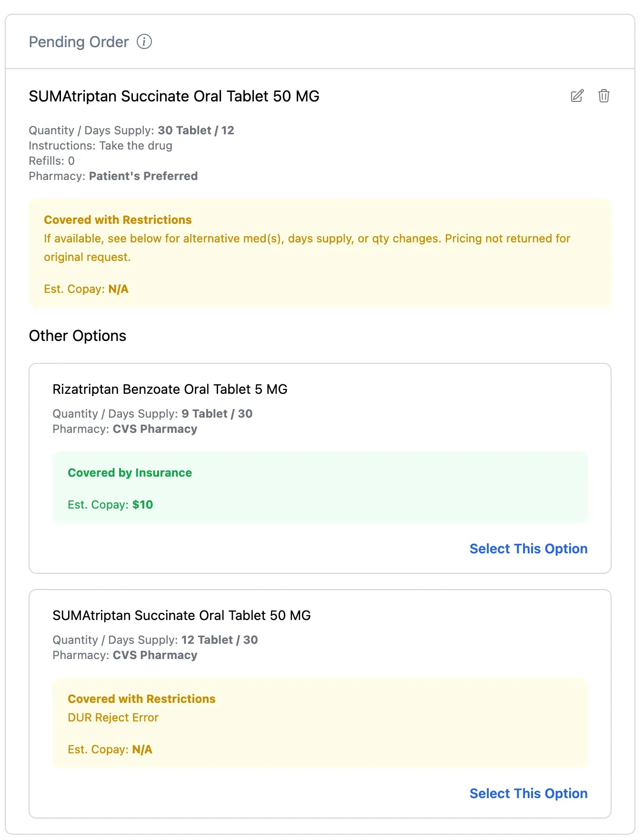Click the Covered by Insurance green banner
The image size is (643, 840).
pyautogui.click(x=320, y=488)
